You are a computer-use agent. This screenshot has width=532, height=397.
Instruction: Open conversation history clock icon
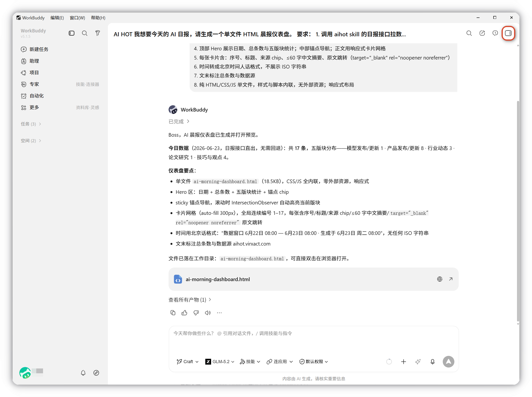495,33
